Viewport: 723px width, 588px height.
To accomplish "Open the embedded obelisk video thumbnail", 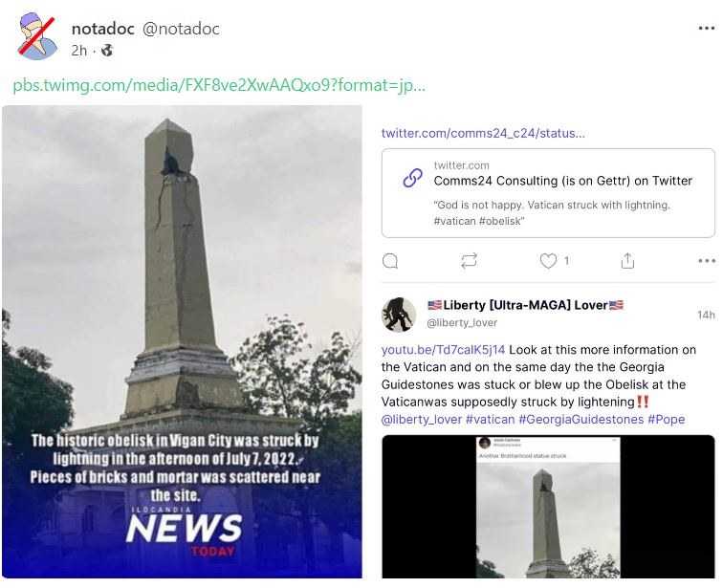I will point(548,506).
